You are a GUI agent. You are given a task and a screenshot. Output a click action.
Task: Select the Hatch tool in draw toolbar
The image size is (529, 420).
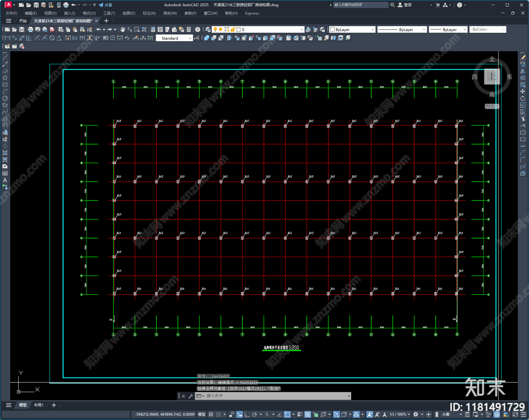click(5, 153)
